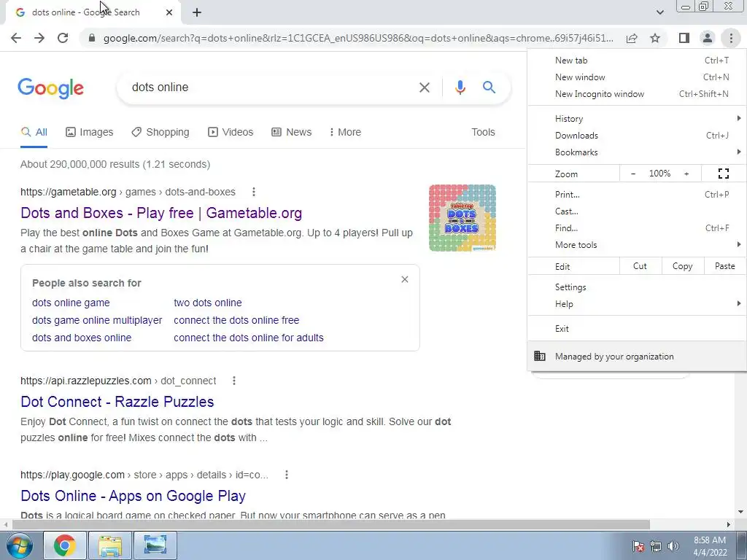The image size is (747, 560).
Task: Open the Windows Start menu
Action: pyautogui.click(x=19, y=545)
